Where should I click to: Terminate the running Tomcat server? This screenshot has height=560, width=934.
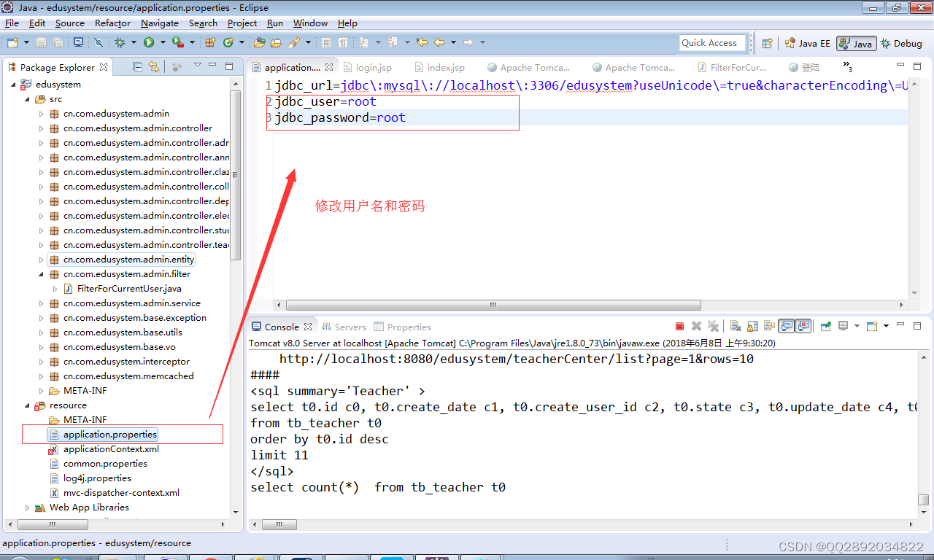(679, 326)
